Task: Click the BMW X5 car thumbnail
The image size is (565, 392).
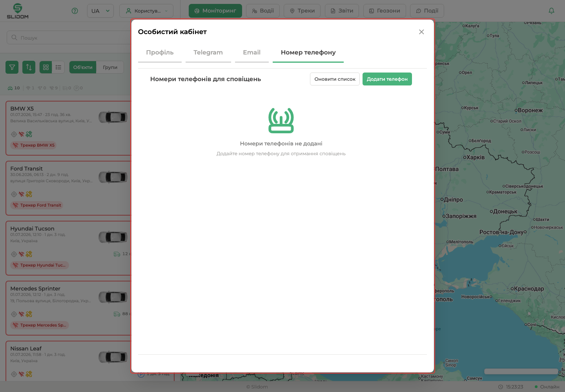Action: 113,117
